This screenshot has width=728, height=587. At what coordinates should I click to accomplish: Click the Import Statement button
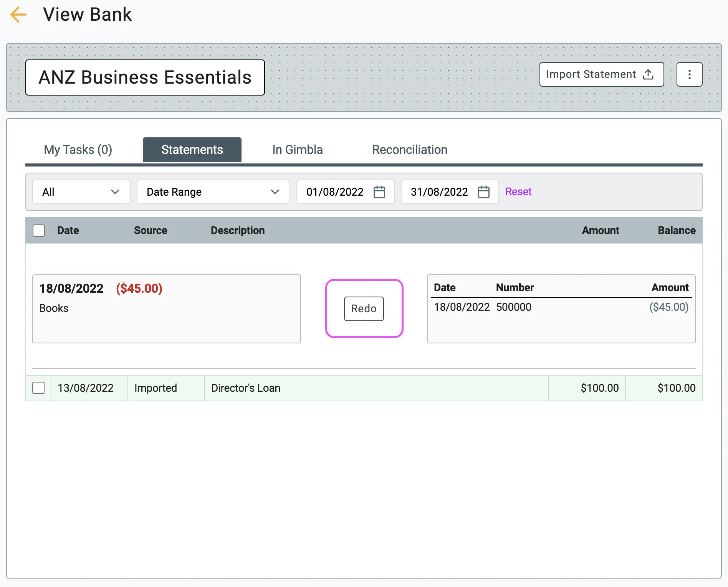(x=601, y=74)
